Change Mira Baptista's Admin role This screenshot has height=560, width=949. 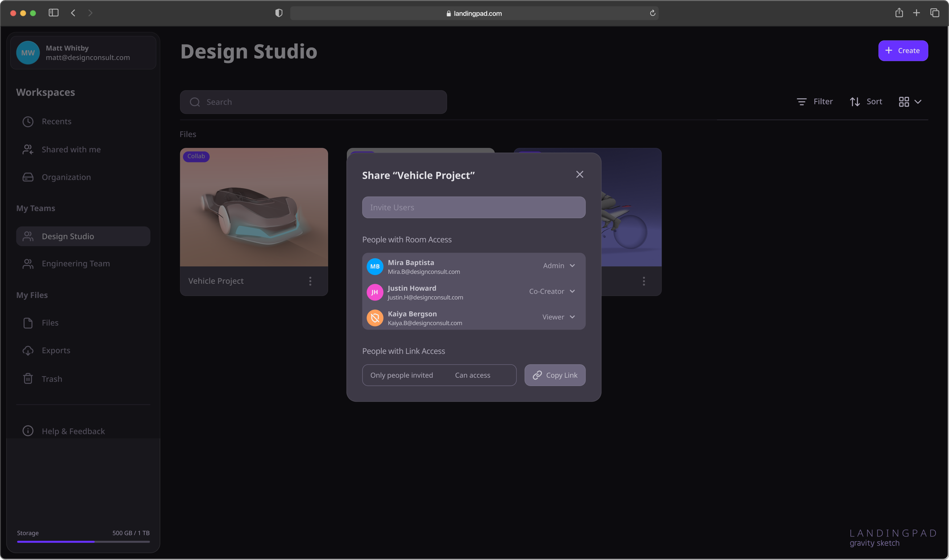(559, 266)
